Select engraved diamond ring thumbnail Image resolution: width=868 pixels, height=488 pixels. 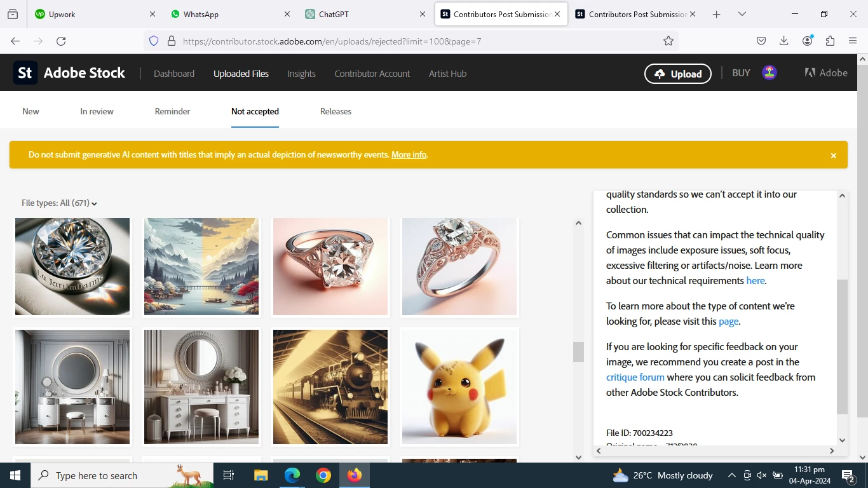click(72, 266)
